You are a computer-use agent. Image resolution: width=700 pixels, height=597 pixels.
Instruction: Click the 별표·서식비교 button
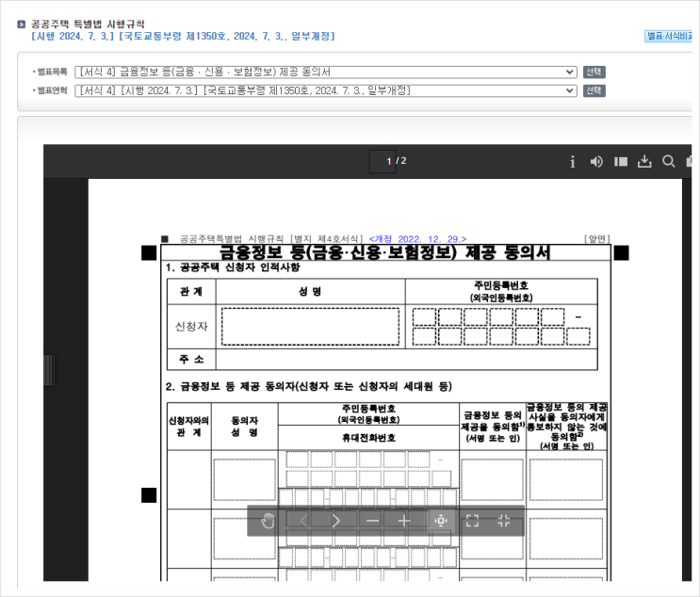pyautogui.click(x=668, y=36)
